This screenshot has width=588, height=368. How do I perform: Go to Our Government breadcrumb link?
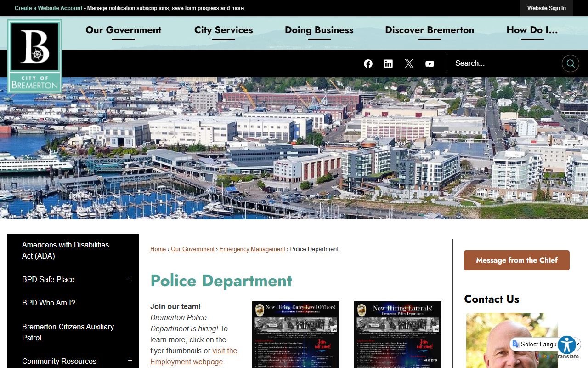tap(192, 249)
